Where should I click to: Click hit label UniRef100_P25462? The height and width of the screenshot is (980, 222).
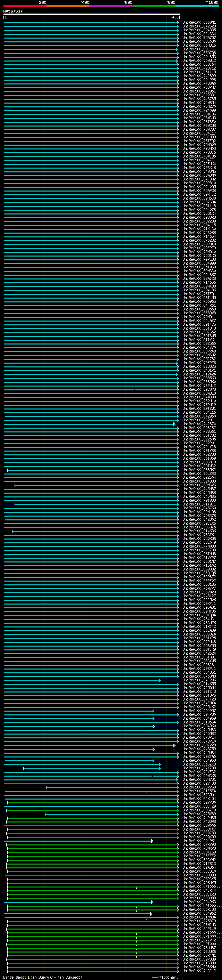(199, 707)
